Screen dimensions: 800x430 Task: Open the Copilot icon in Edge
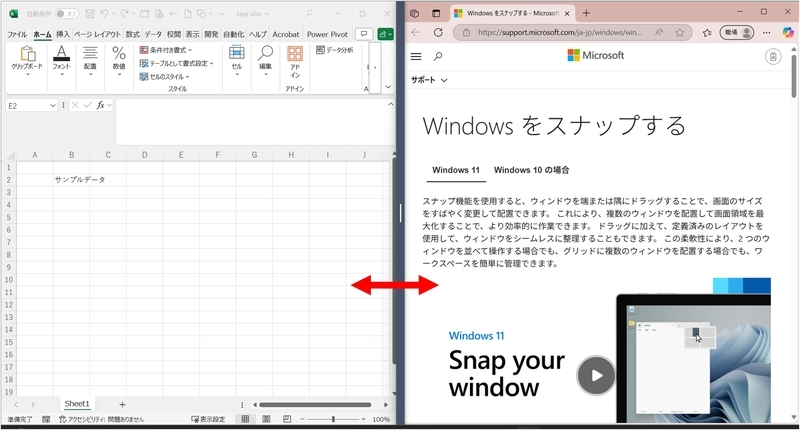[788, 32]
